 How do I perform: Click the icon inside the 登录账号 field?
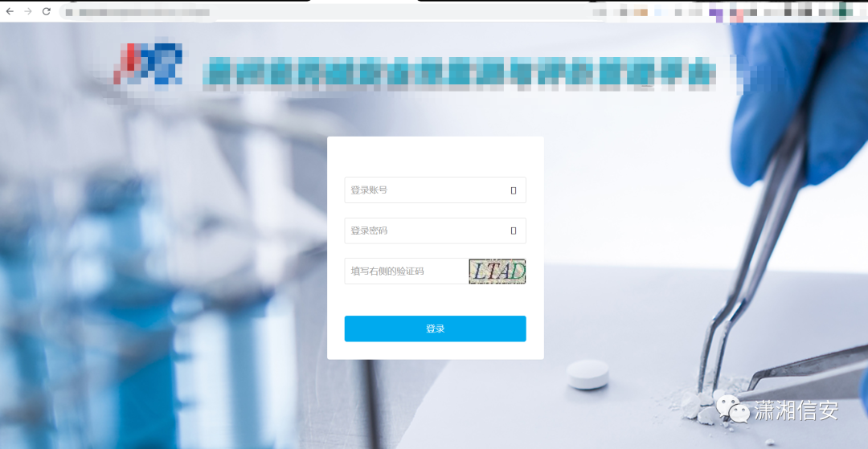click(x=513, y=190)
